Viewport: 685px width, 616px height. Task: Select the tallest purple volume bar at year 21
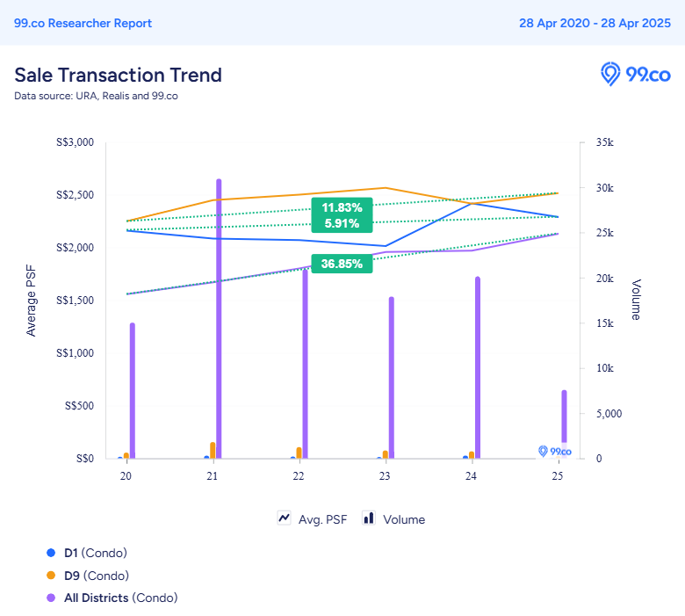coord(219,319)
